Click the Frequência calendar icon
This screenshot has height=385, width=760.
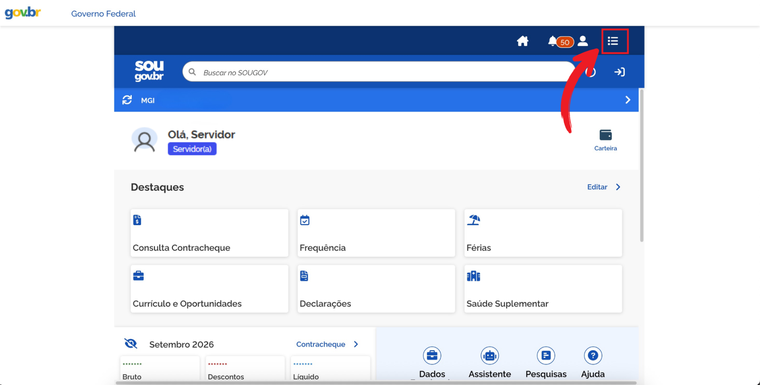coord(304,220)
